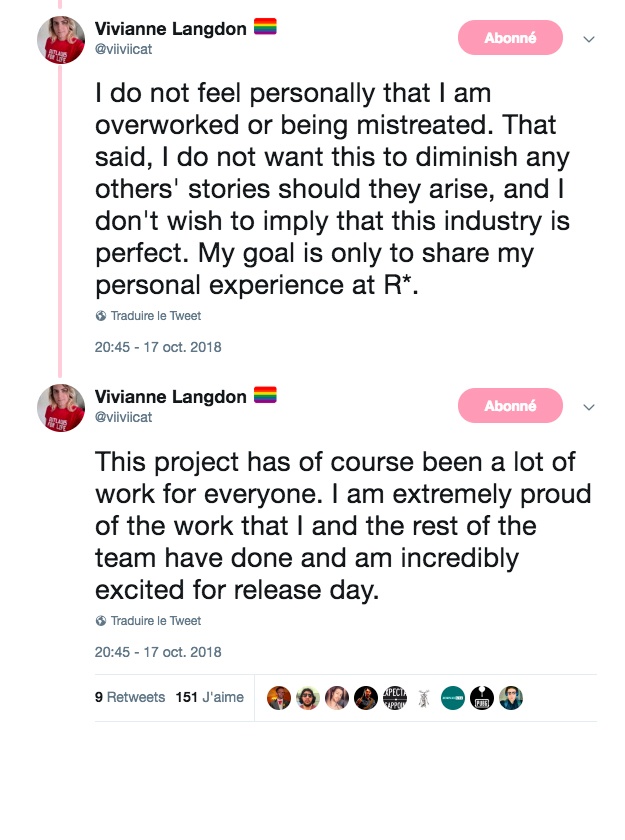Click 'Traduire le Tweet' under second tweet
Screen dimensions: 625x840
click(x=155, y=621)
